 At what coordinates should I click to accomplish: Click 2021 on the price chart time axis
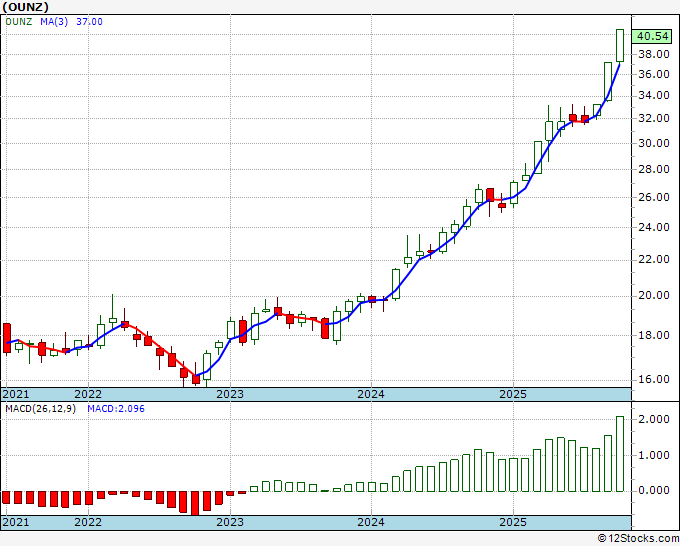point(16,394)
